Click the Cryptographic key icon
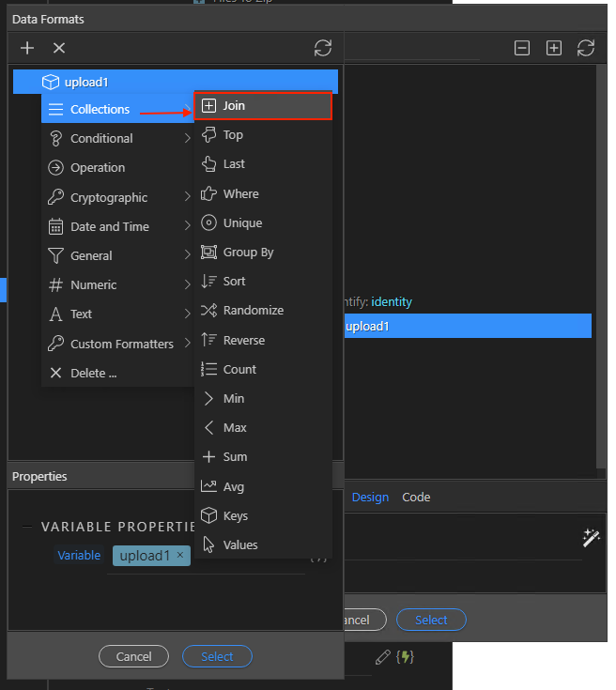This screenshot has width=616, height=690. point(55,197)
